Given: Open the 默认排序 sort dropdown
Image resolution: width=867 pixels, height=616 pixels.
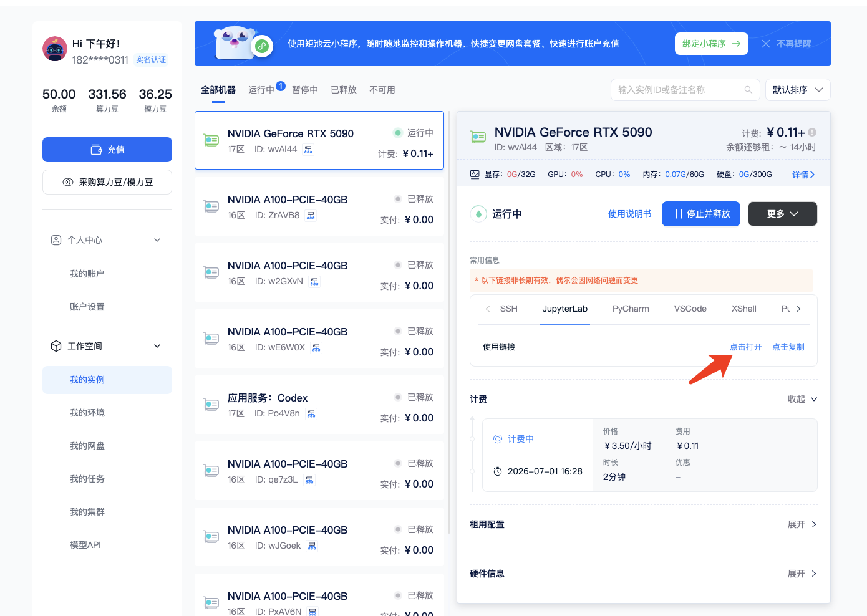Looking at the screenshot, I should point(798,90).
